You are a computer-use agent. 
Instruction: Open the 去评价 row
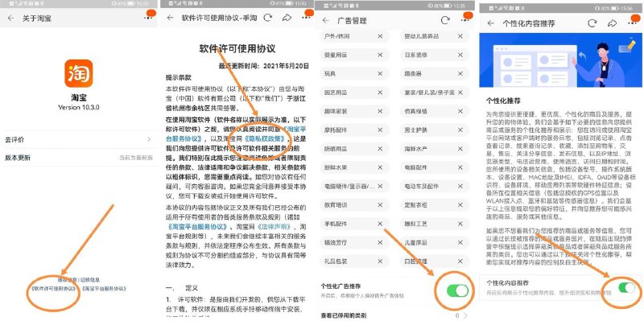78,139
